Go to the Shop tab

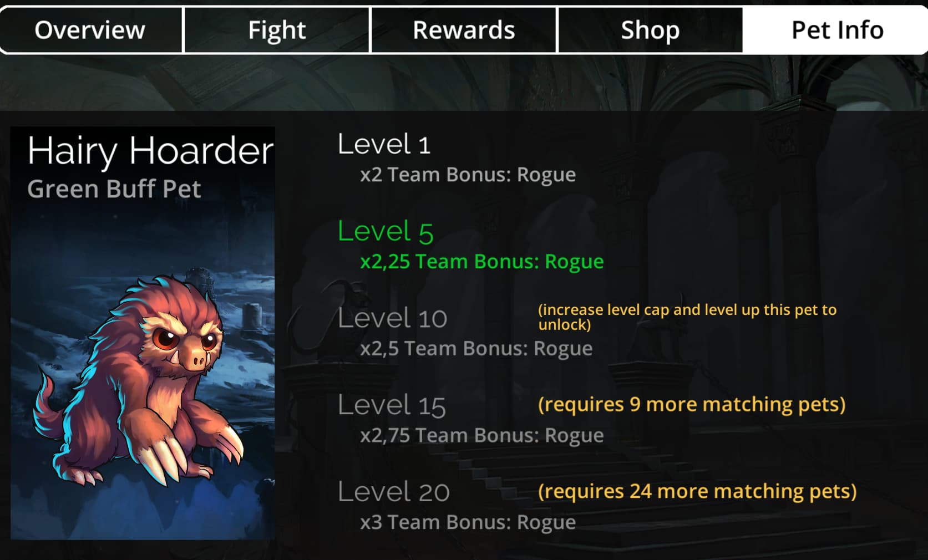650,30
